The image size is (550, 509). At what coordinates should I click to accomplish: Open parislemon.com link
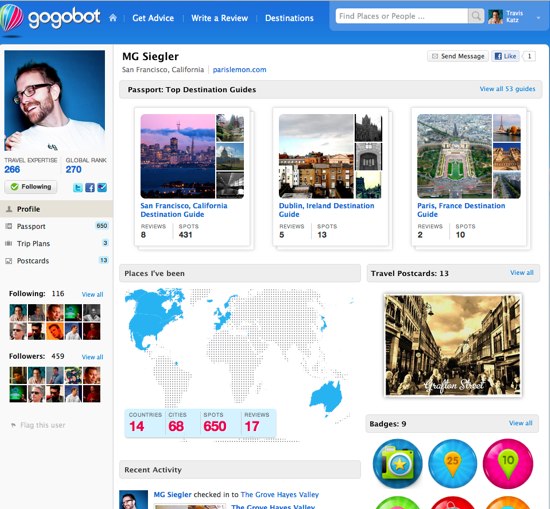pos(240,69)
